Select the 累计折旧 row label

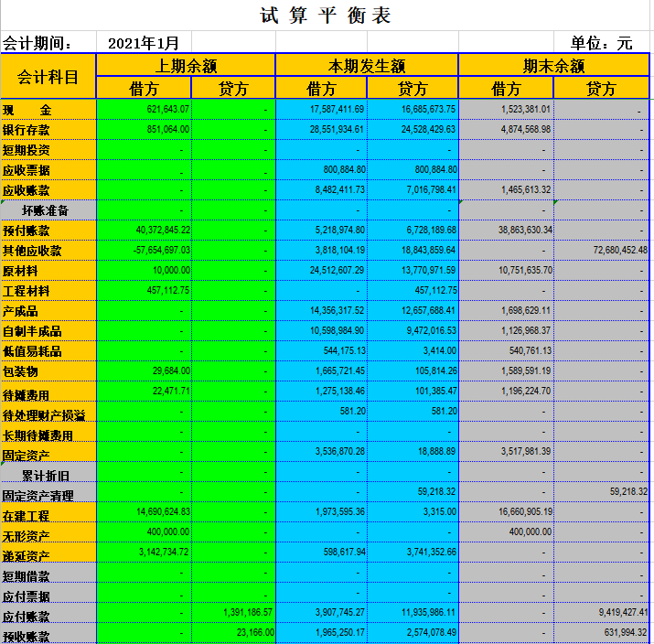[48, 472]
